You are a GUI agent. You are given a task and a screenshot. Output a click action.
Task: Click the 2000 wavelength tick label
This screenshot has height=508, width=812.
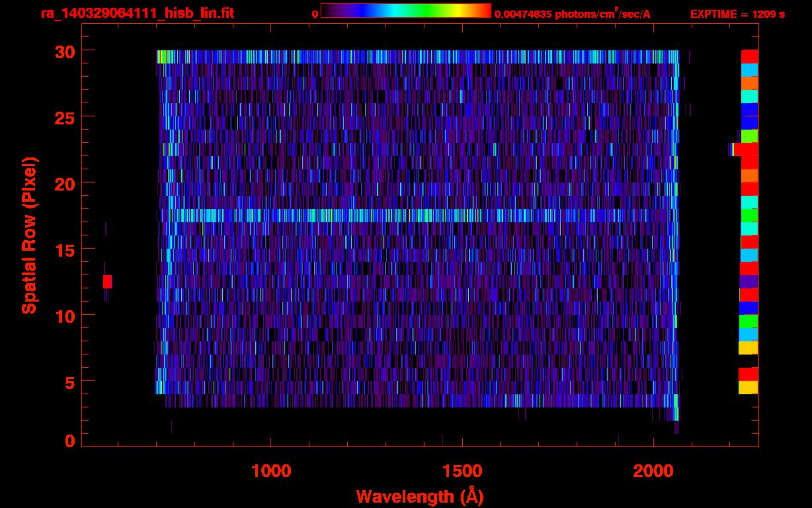[654, 471]
